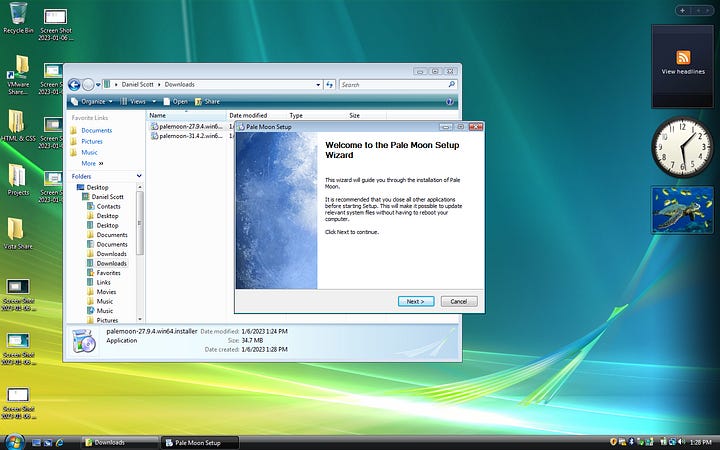
Task: Open the address bar history dropdown arrow
Action: point(318,85)
